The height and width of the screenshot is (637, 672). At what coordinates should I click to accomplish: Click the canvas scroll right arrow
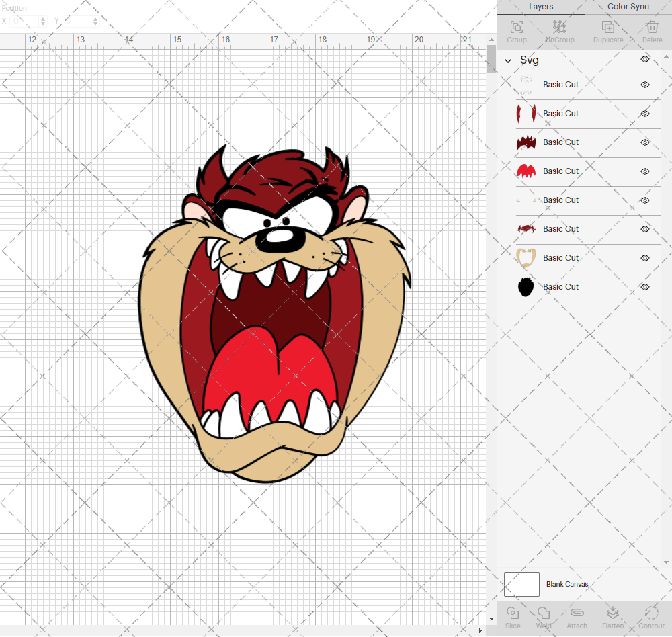click(480, 630)
